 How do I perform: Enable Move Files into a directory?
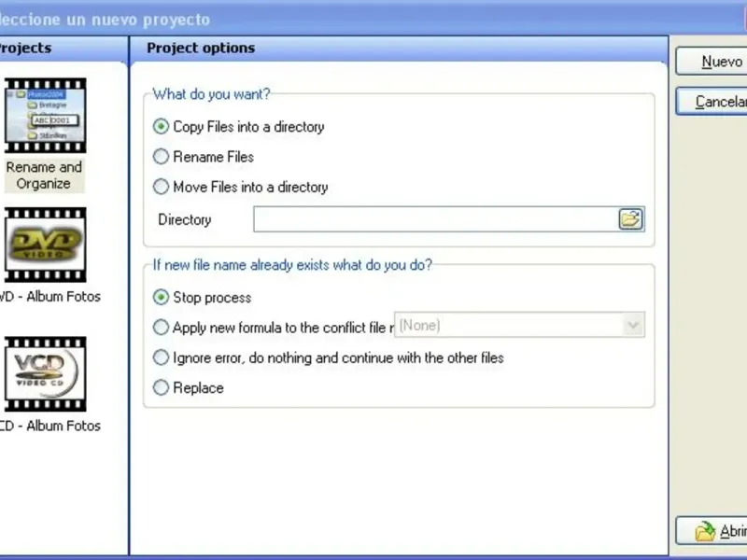coord(162,187)
